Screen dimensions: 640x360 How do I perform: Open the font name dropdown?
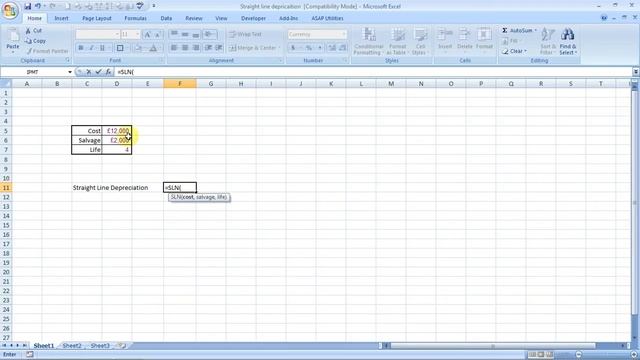tap(117, 34)
